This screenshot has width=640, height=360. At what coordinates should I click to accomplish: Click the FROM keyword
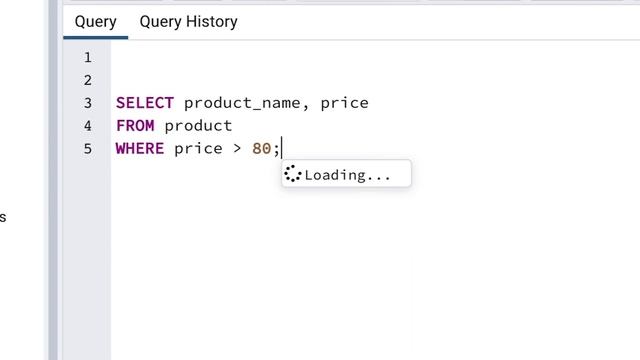pyautogui.click(x=135, y=126)
